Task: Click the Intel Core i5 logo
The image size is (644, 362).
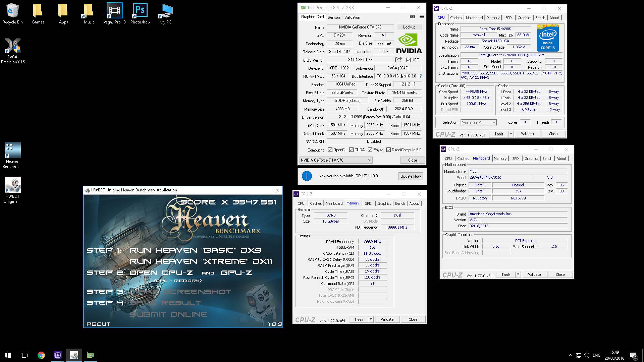Action: coord(548,38)
